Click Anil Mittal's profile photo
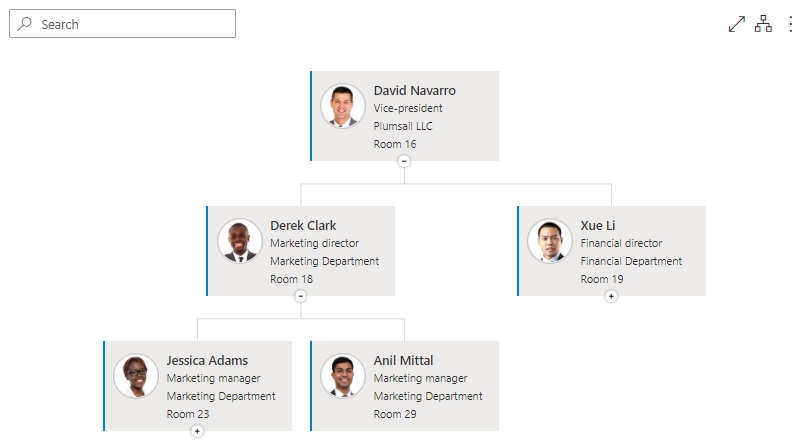Viewport: 809px width, 448px height. point(343,376)
